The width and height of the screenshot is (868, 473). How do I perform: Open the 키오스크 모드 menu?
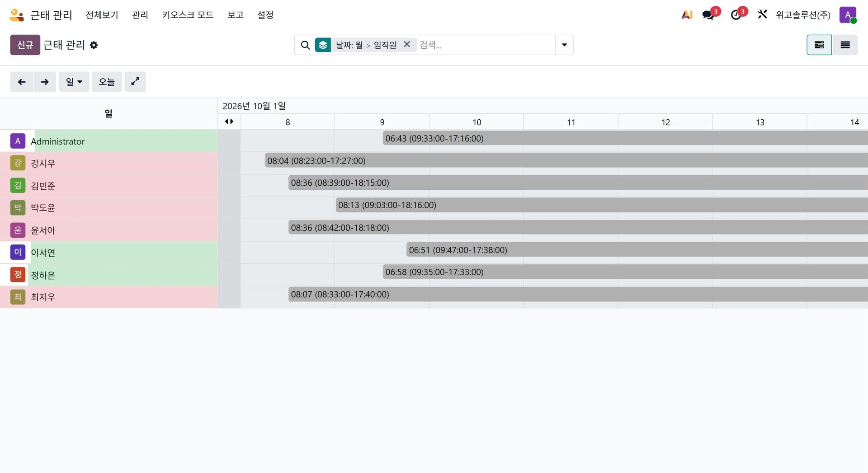pyautogui.click(x=188, y=15)
